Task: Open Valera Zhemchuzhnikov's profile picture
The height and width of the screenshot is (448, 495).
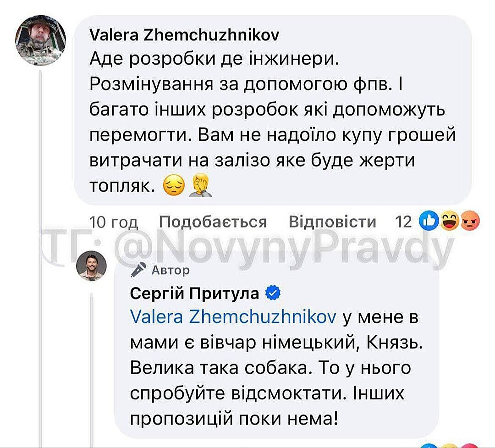Action: pyautogui.click(x=41, y=41)
